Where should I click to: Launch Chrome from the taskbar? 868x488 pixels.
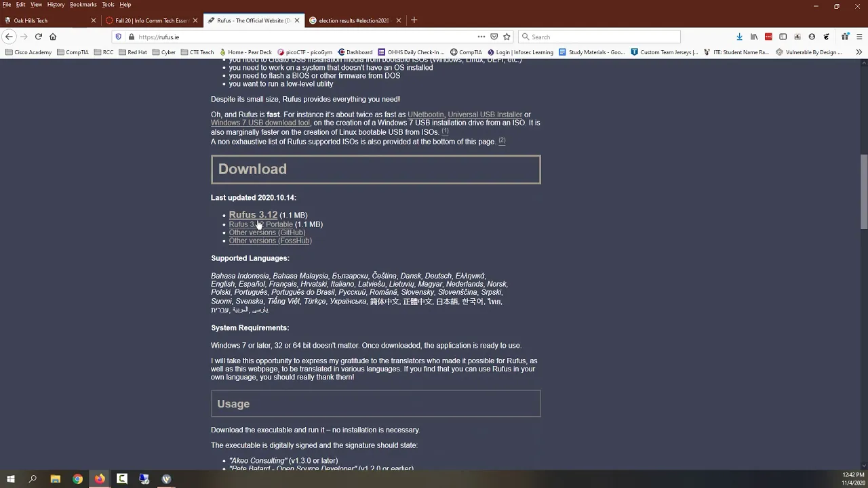pyautogui.click(x=78, y=479)
